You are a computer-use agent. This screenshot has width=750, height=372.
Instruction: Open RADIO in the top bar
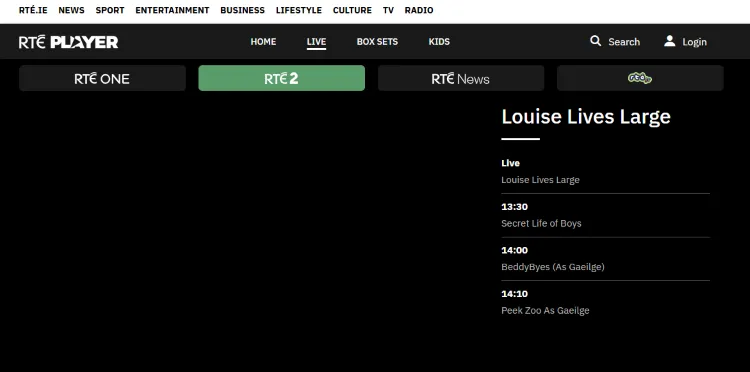[419, 10]
